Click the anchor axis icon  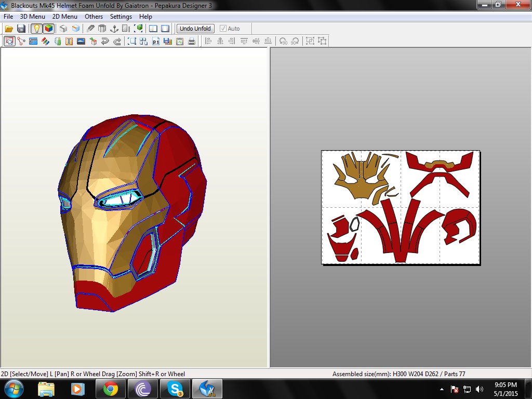(x=114, y=29)
